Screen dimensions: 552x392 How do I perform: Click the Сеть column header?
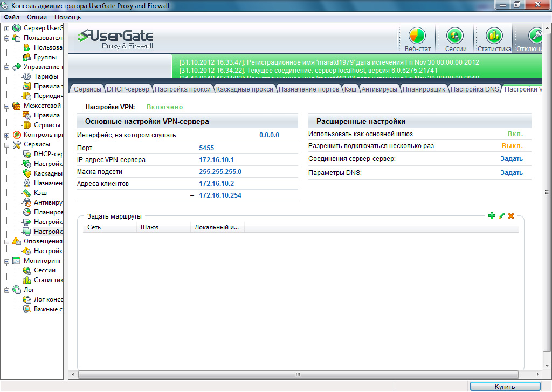click(x=109, y=227)
